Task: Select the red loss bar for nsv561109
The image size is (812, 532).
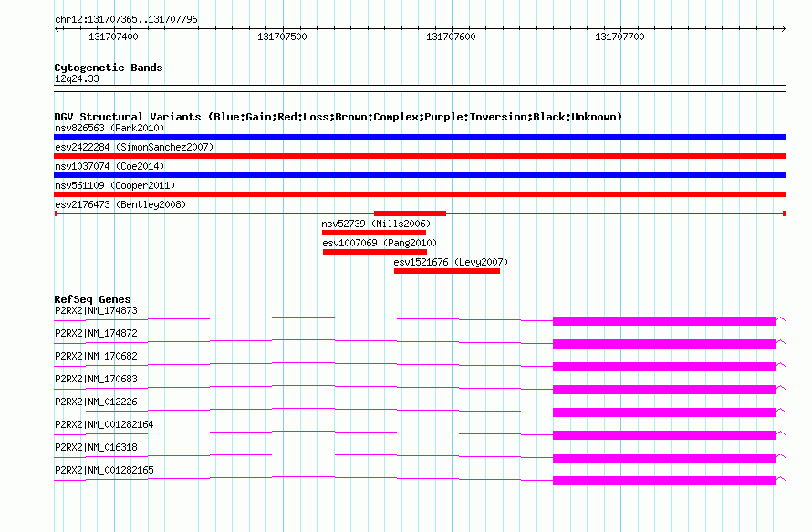Action: point(420,194)
